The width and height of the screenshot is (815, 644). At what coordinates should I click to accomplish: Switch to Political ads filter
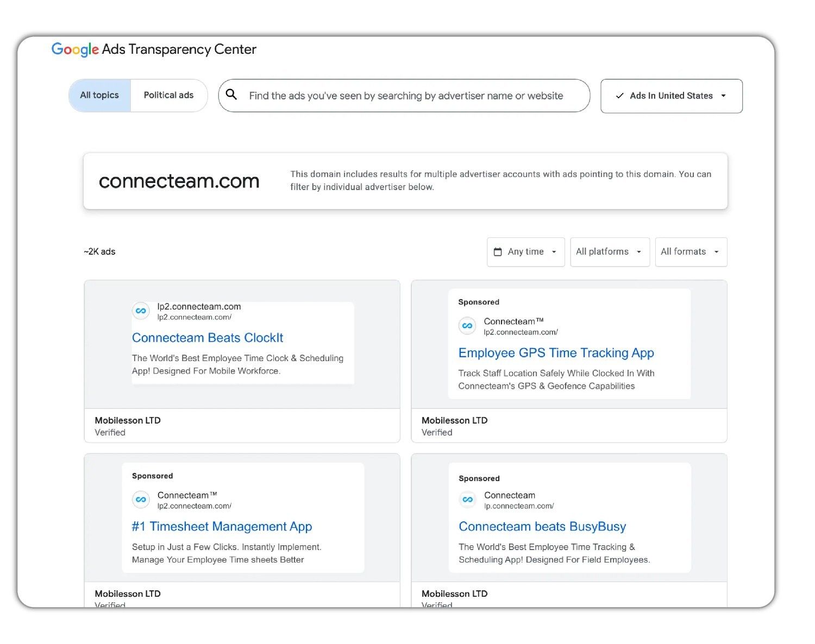[x=168, y=96]
